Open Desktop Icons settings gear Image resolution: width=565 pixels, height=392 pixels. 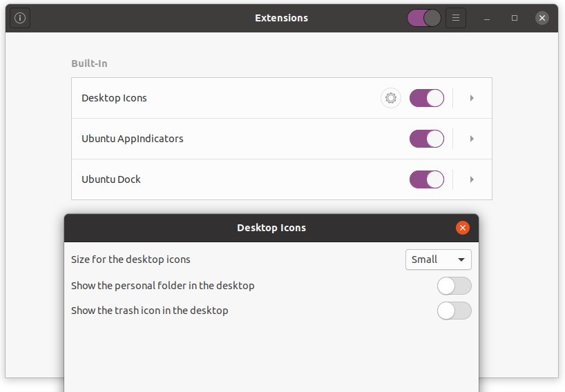click(x=391, y=98)
